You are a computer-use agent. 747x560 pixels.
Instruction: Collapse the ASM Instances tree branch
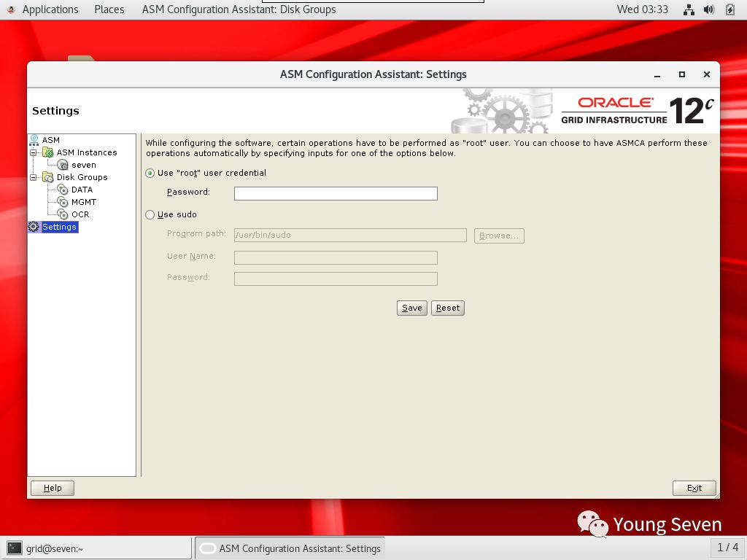pyautogui.click(x=34, y=152)
